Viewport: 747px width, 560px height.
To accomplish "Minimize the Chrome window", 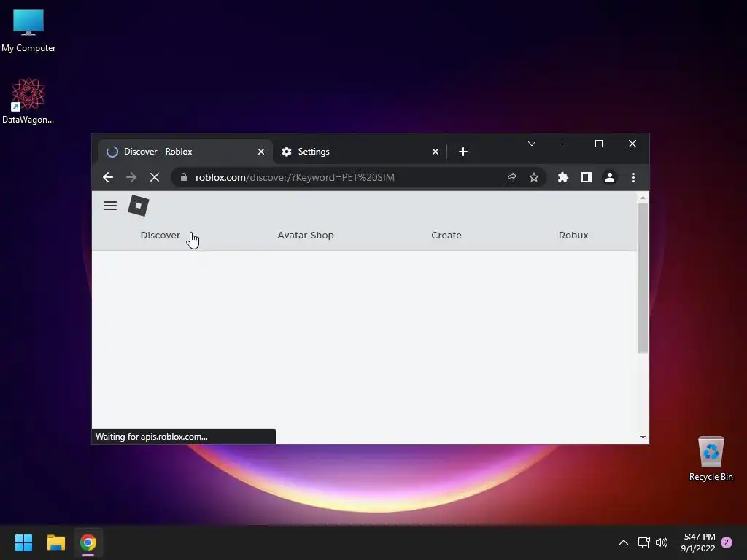I will 565,144.
